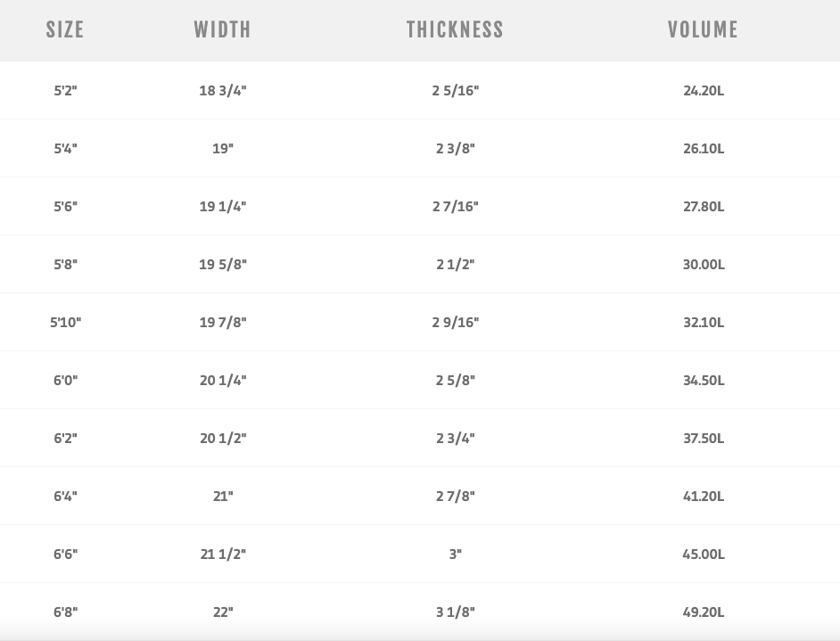The width and height of the screenshot is (840, 641).
Task: Select the 5'10" size cell
Action: pyautogui.click(x=65, y=322)
